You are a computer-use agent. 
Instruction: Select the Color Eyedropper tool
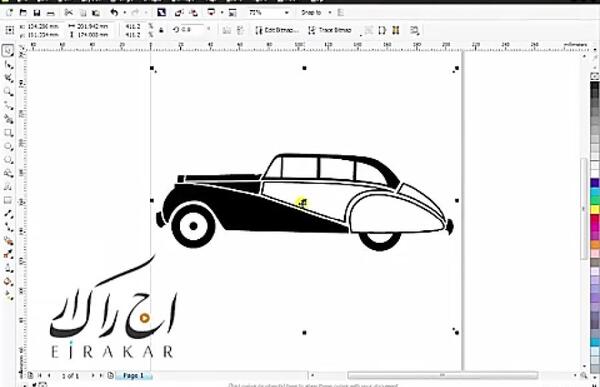pos(8,255)
